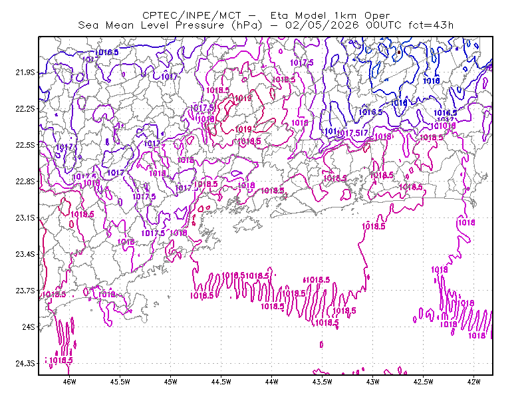Viewport: 532px width, 411px height.
Task: Click the 22.2S latitude axis label
Action: (x=25, y=108)
